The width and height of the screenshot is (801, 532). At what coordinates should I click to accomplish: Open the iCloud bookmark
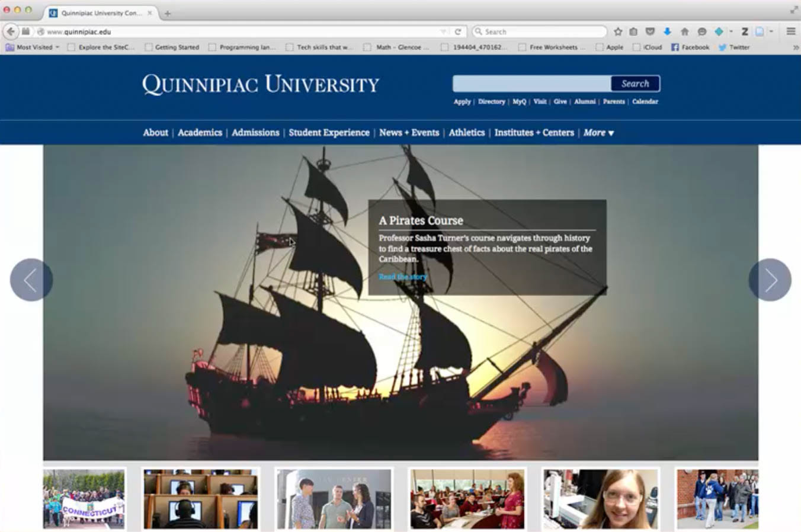(647, 47)
